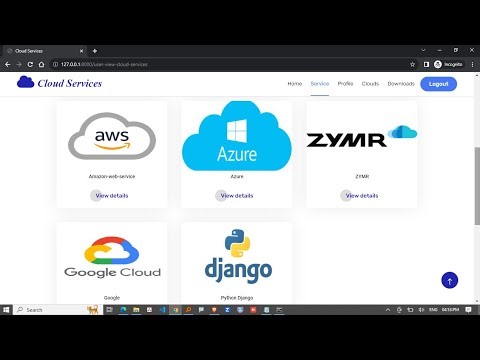Image resolution: width=480 pixels, height=360 pixels.
Task: Open File Explorer from the taskbar
Action: tap(136, 310)
